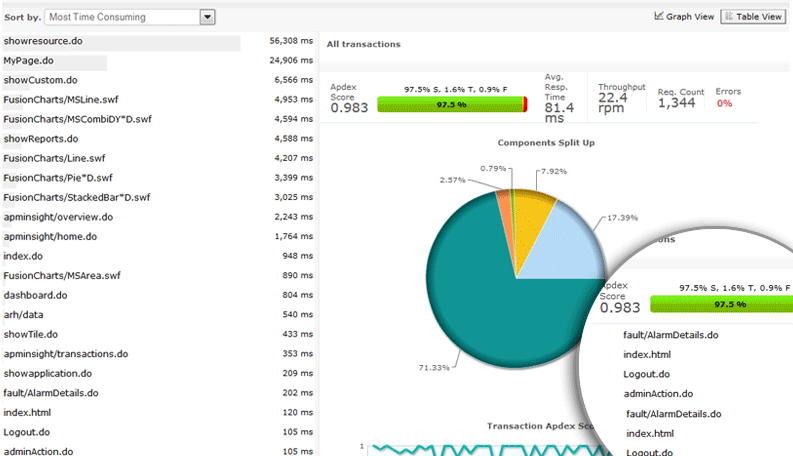The width and height of the screenshot is (793, 456).
Task: Select apminsight/overview.do transaction
Action: 58,217
